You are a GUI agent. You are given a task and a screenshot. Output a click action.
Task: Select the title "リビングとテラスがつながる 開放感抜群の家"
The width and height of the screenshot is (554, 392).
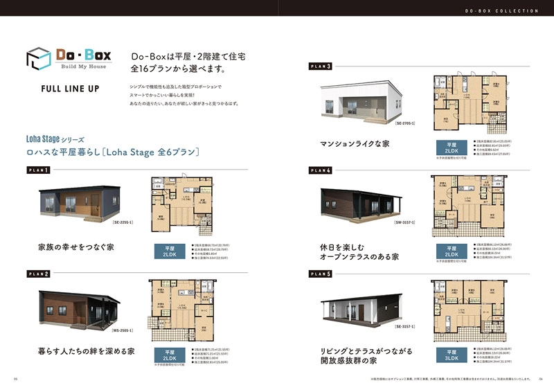click(366, 356)
